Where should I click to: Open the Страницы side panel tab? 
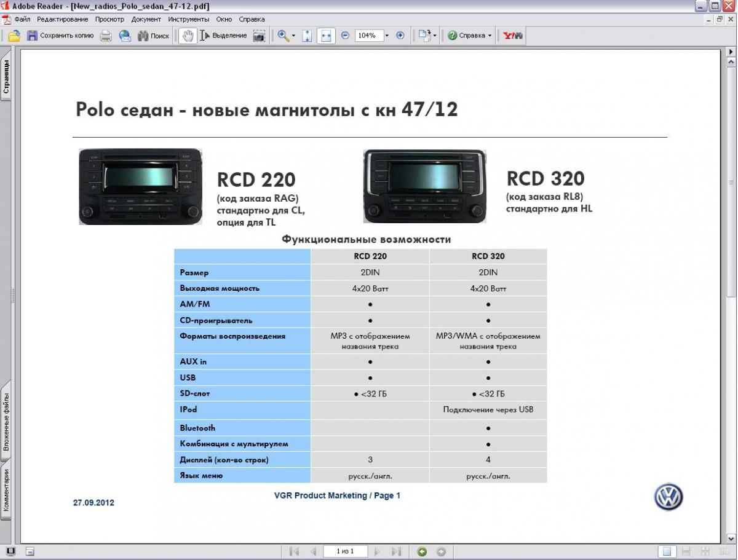click(6, 75)
